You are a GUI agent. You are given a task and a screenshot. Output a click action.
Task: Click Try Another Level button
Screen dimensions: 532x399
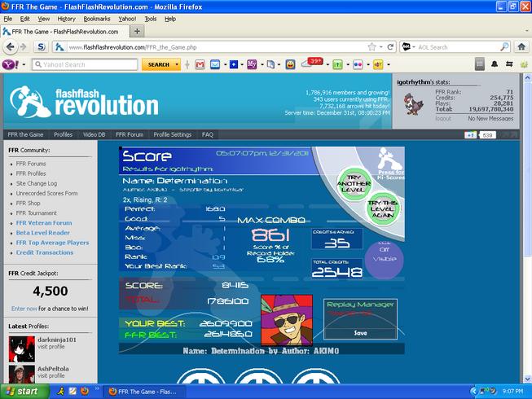point(354,183)
